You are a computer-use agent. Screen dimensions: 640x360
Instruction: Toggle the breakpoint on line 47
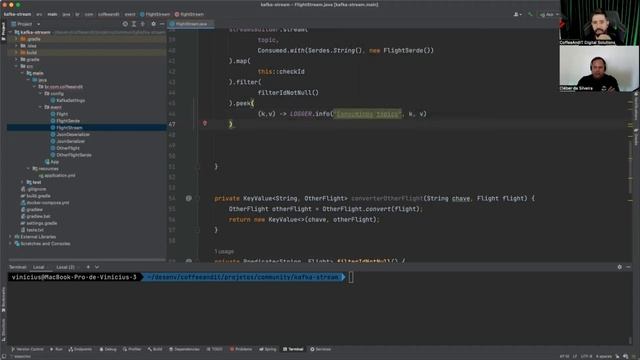click(x=205, y=123)
